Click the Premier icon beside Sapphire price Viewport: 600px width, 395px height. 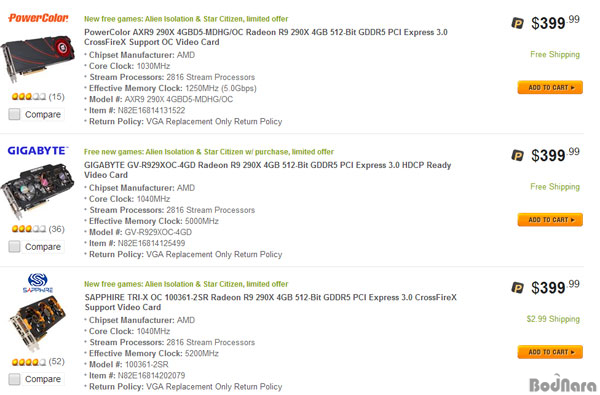(517, 287)
